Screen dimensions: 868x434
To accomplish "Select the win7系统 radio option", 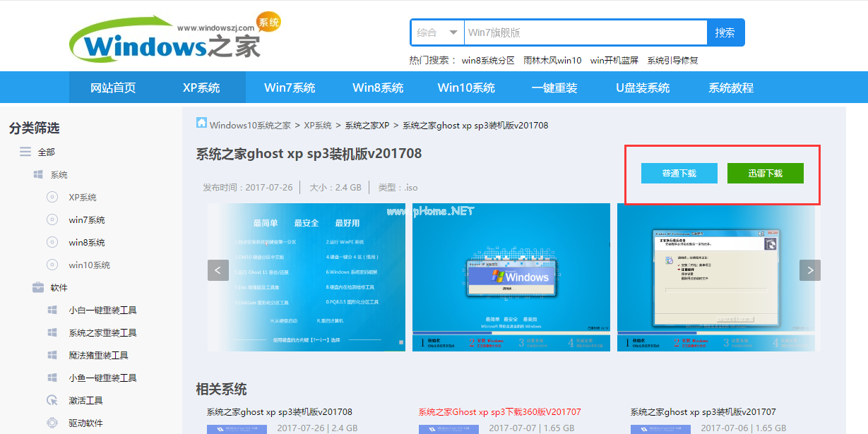I will [52, 219].
